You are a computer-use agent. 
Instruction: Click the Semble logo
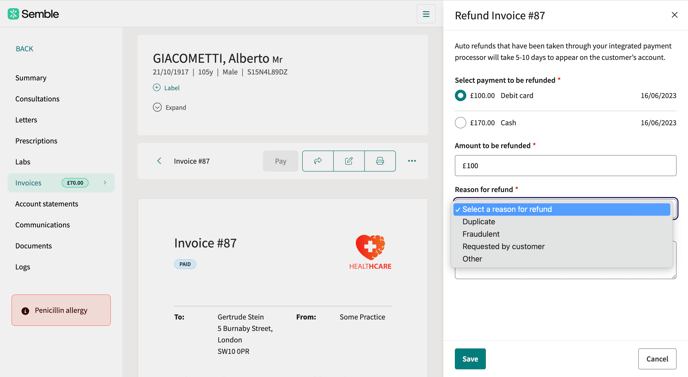point(33,14)
